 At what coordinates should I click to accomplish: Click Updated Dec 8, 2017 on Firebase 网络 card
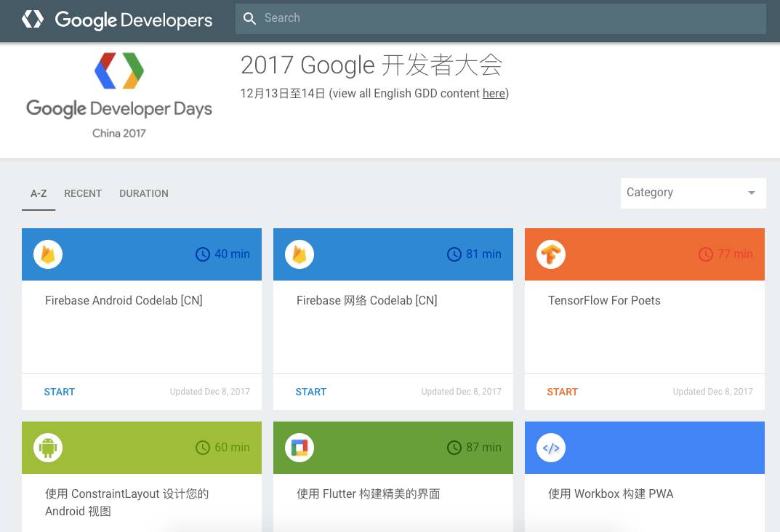pyautogui.click(x=461, y=392)
